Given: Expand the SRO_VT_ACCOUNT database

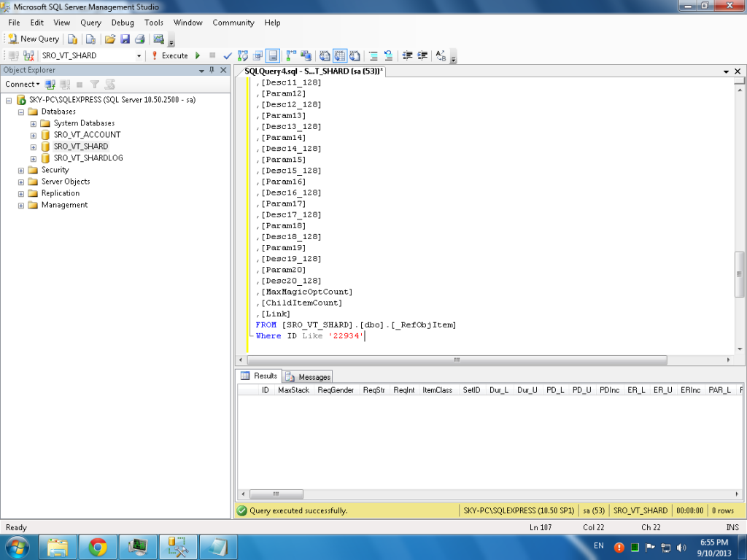Looking at the screenshot, I should pos(34,135).
